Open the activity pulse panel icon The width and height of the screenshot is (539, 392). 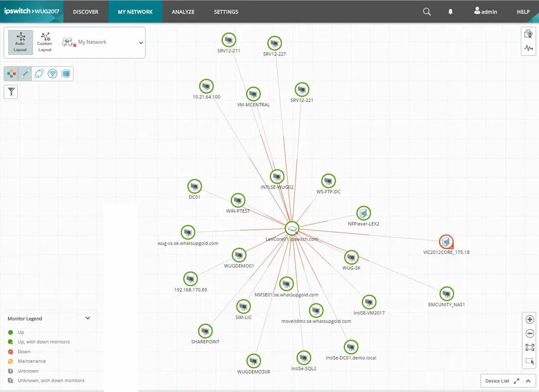[x=528, y=48]
